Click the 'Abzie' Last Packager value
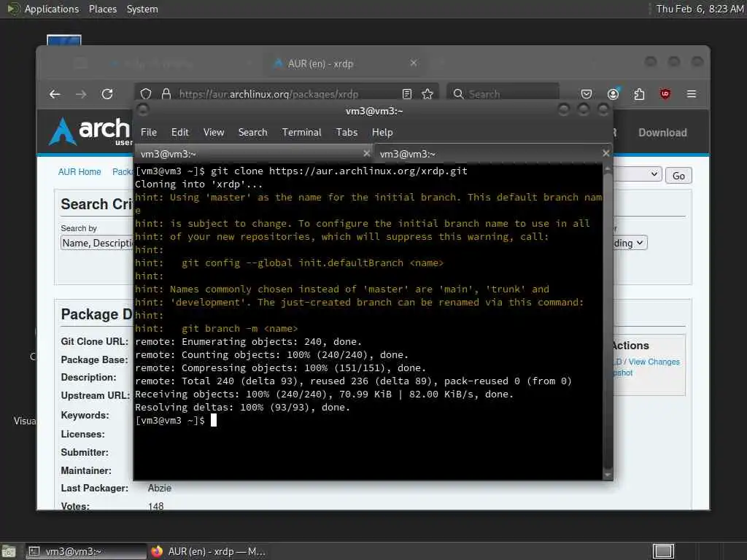This screenshot has width=747, height=560. tap(160, 488)
